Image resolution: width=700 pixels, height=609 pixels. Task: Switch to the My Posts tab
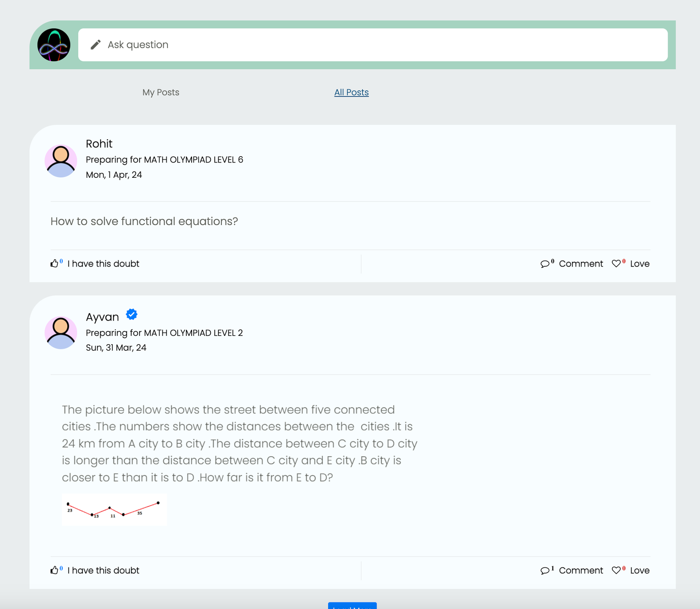(161, 92)
